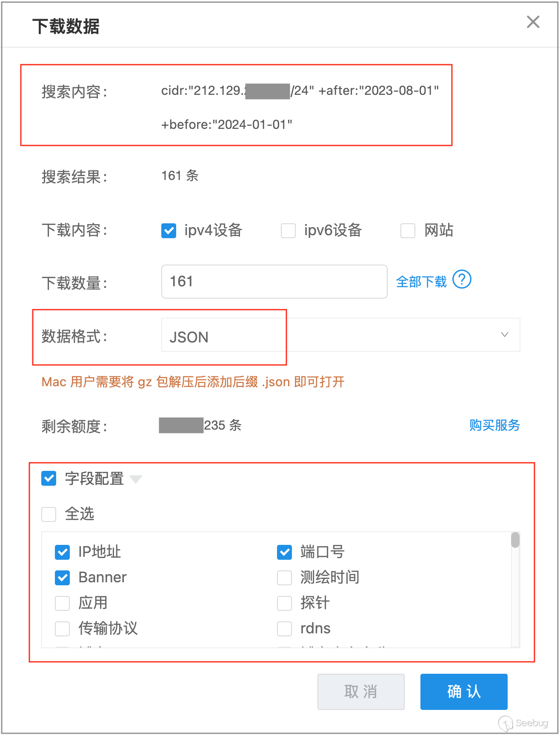The image size is (560, 735).
Task: Close the 下载数据 dialog
Action: [533, 22]
